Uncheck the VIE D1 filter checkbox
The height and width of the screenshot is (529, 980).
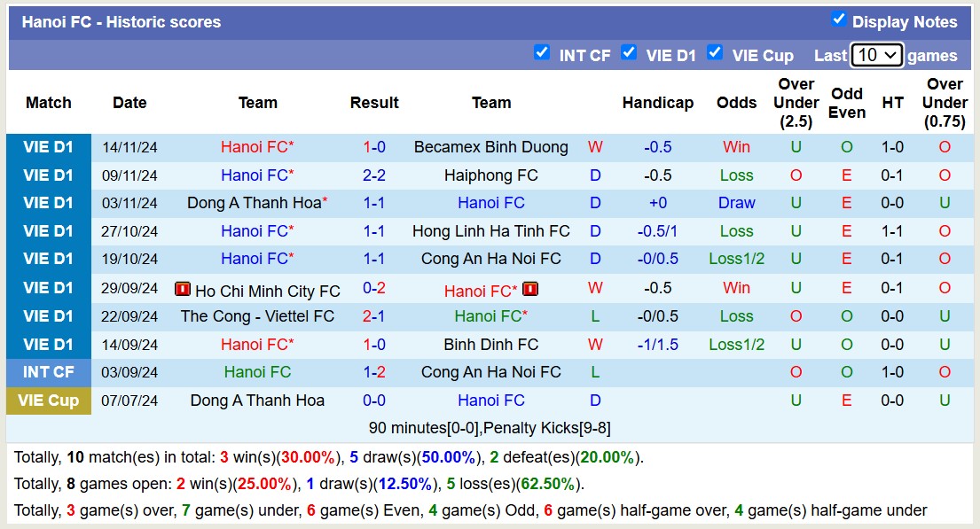click(629, 53)
